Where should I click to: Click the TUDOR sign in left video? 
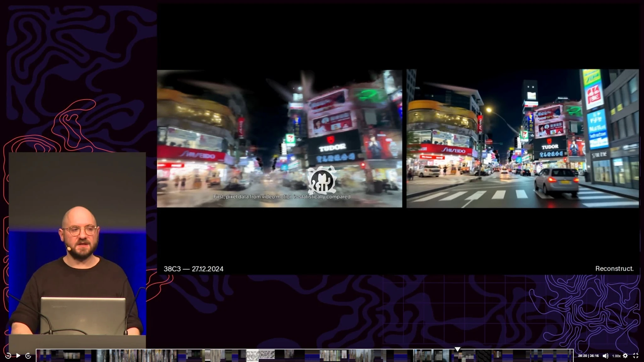(332, 147)
